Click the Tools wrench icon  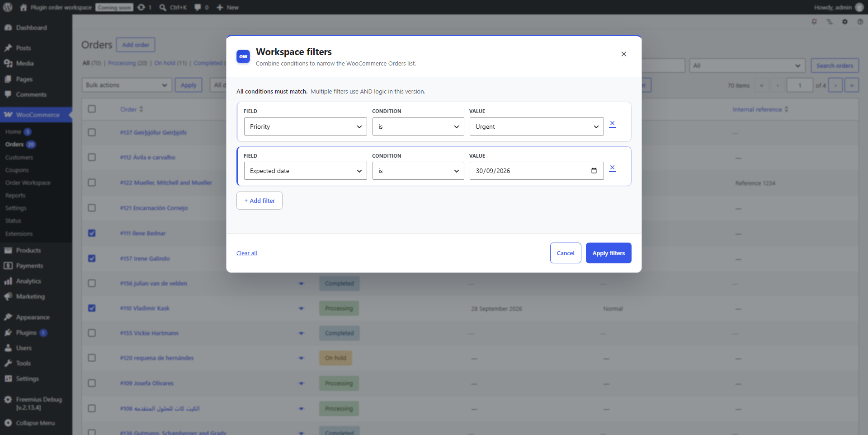pos(8,363)
